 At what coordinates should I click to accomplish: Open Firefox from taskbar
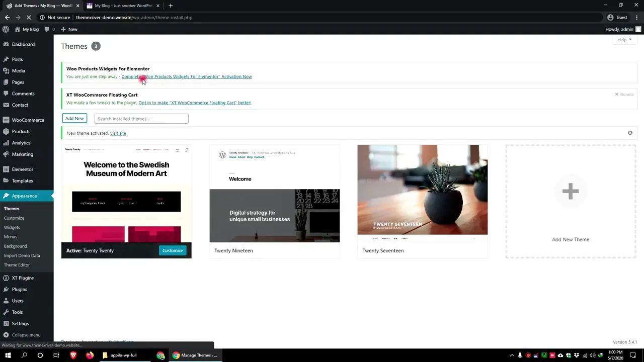(89, 355)
